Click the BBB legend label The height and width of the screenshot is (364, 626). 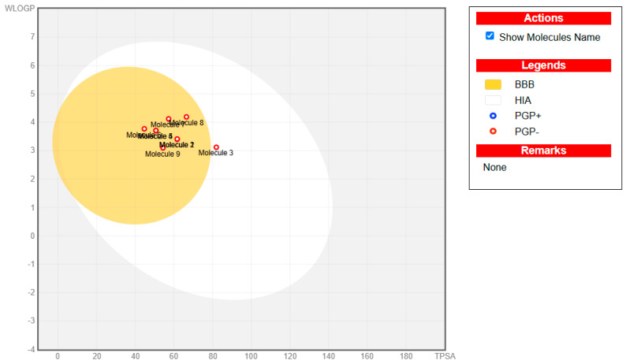(x=524, y=84)
